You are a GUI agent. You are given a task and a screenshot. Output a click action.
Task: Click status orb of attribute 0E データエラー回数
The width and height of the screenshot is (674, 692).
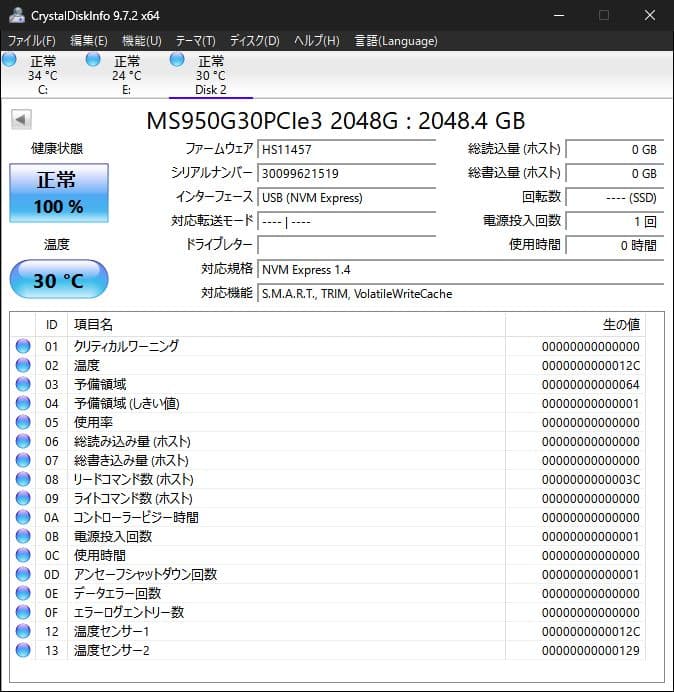(23, 593)
